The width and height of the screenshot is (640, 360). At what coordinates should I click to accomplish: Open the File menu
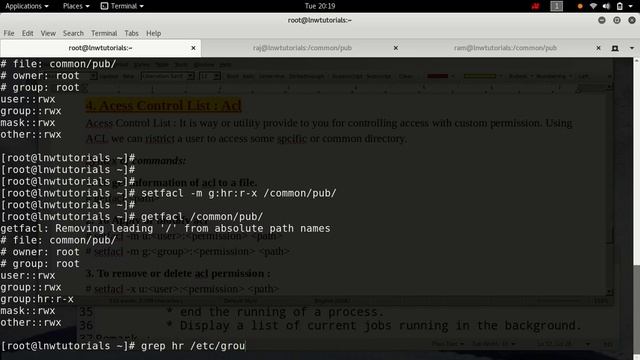[x=9, y=33]
